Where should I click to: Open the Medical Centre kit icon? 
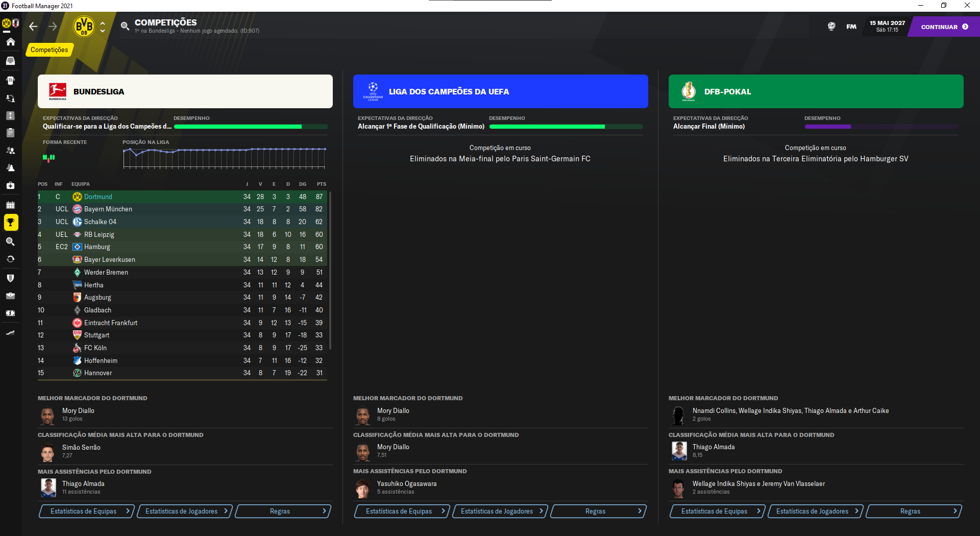[x=10, y=186]
